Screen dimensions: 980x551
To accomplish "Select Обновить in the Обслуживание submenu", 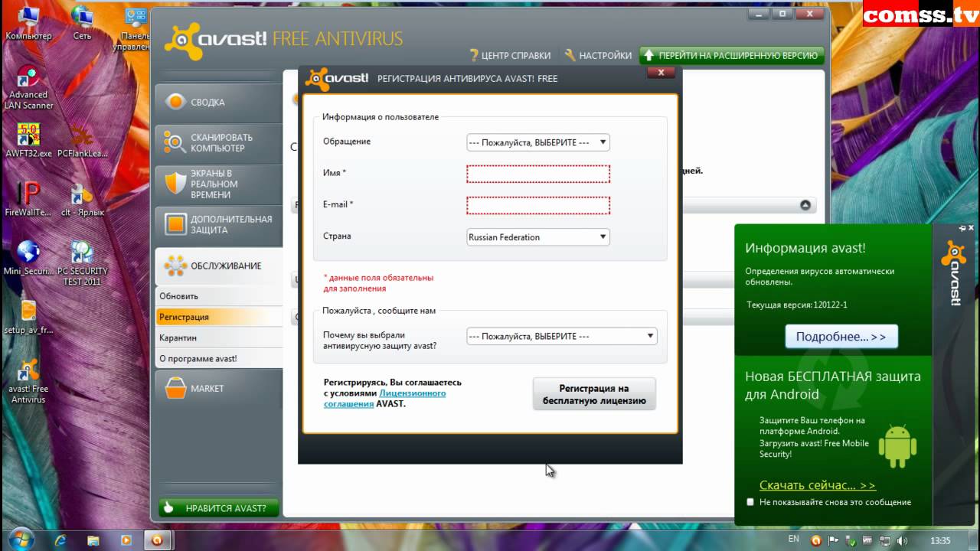I will pyautogui.click(x=219, y=296).
